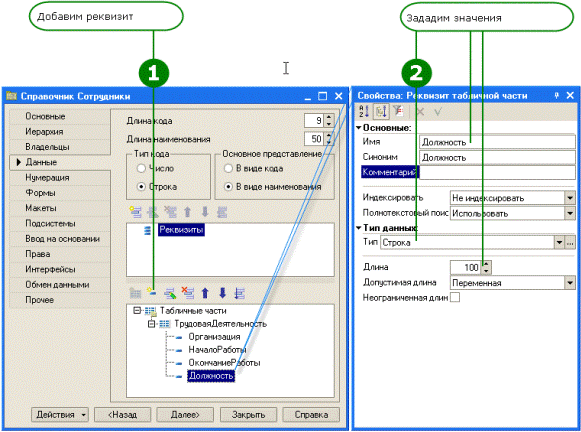Click the ТрудоваяДеятельность table icon
Screen dimensions: 581x432
click(x=165, y=324)
